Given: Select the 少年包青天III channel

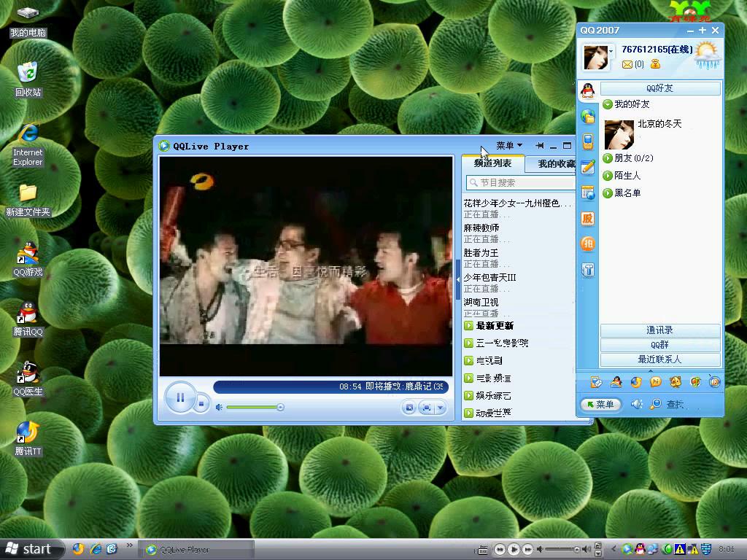Looking at the screenshot, I should pos(489,278).
